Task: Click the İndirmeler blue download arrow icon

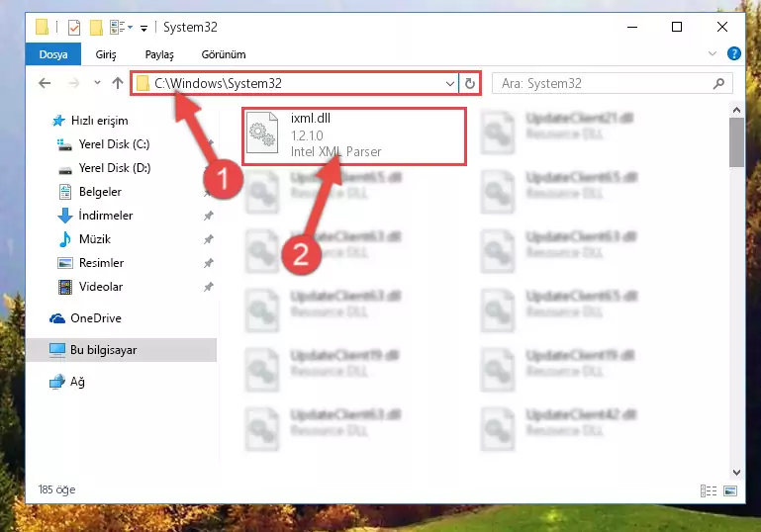Action: [65, 216]
